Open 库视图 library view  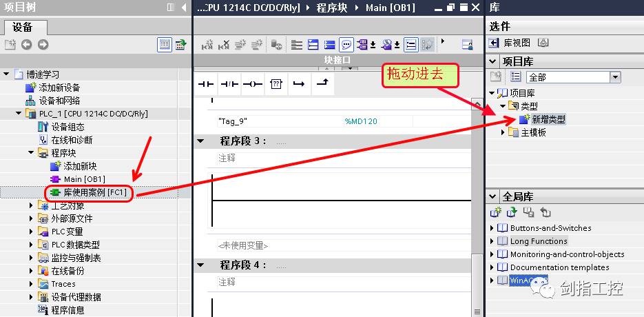click(517, 43)
